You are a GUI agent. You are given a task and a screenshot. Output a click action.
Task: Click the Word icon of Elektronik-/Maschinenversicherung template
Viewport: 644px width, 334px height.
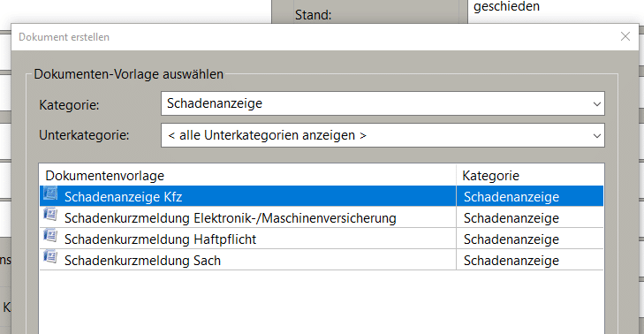(50, 215)
